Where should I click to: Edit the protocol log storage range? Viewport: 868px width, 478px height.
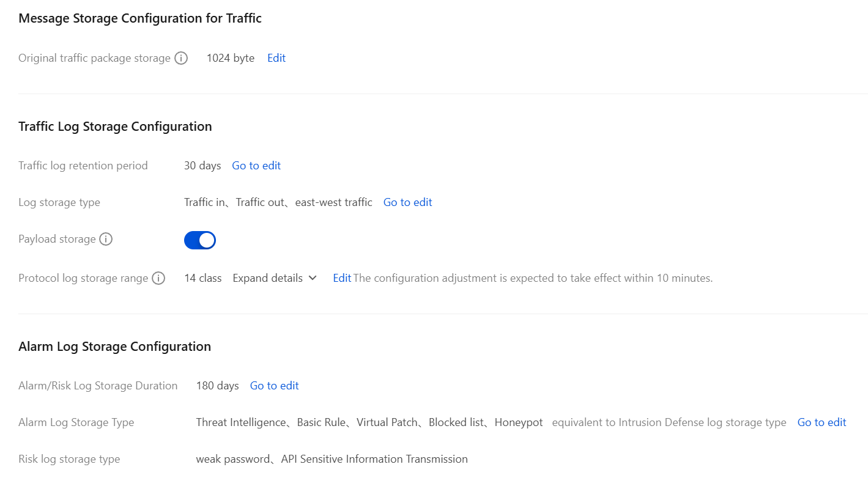(342, 278)
